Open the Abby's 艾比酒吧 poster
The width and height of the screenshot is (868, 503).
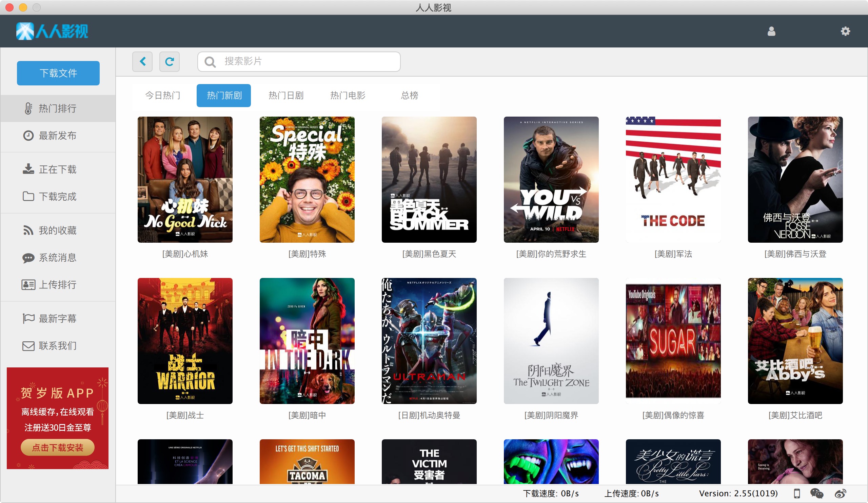tap(795, 341)
